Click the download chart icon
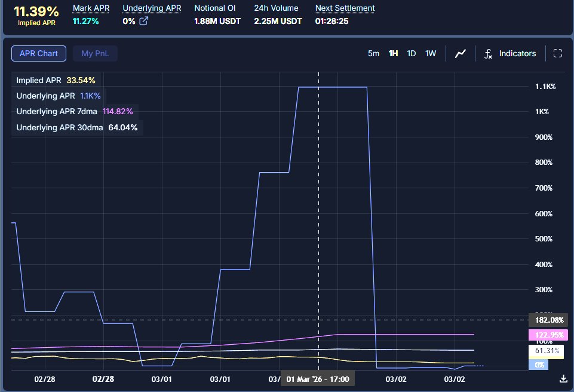Image resolution: width=574 pixels, height=392 pixels. tap(563, 378)
